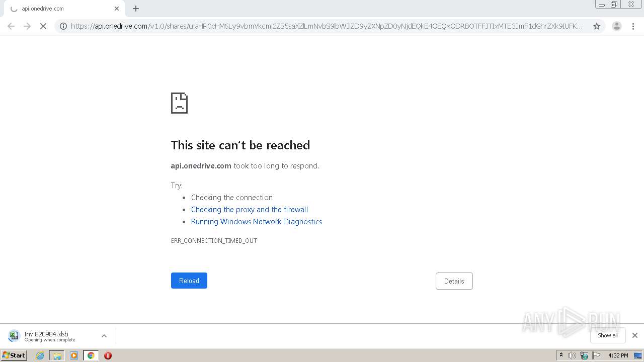The image size is (644, 362).
Task: Open the Action Center flag icon
Action: click(596, 355)
